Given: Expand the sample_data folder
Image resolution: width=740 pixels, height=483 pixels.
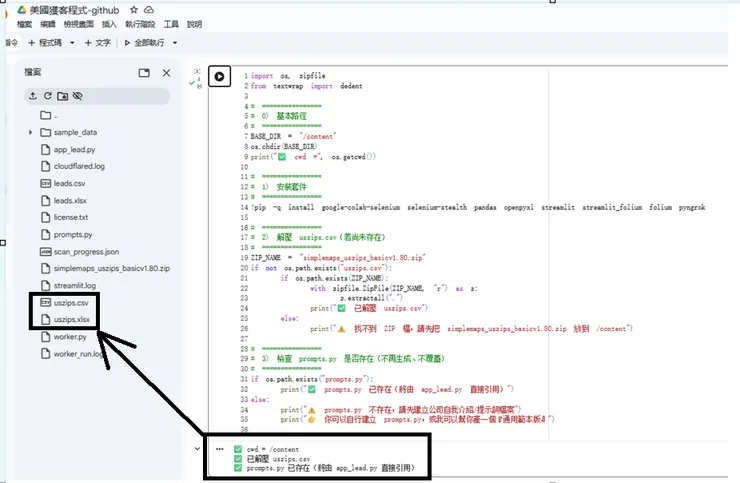Looking at the screenshot, I should pos(31,132).
